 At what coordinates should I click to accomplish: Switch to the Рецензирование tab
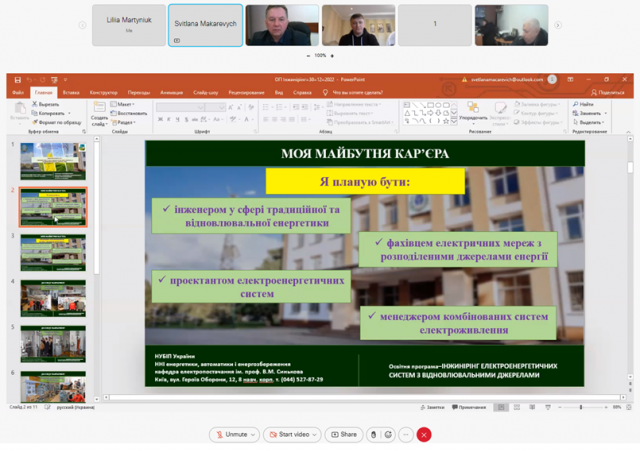pos(246,93)
